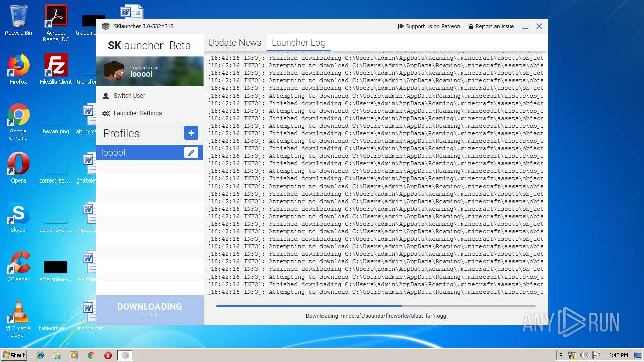Viewport: 644px width, 362px height.
Task: Open bevan.png desktop file
Action: [x=56, y=122]
